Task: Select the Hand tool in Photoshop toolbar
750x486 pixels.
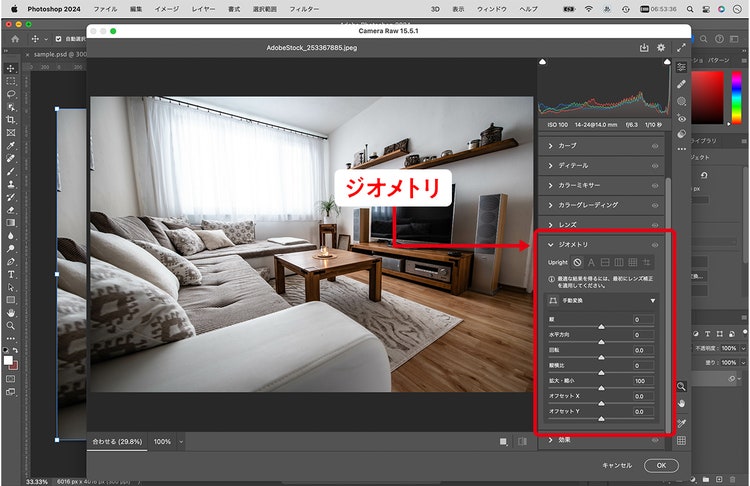Action: pyautogui.click(x=11, y=313)
